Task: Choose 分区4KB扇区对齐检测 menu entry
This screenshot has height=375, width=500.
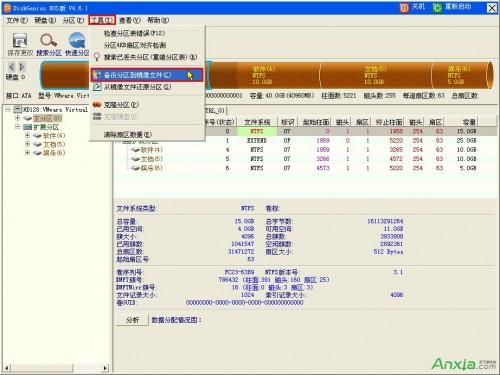Action: click(147, 45)
